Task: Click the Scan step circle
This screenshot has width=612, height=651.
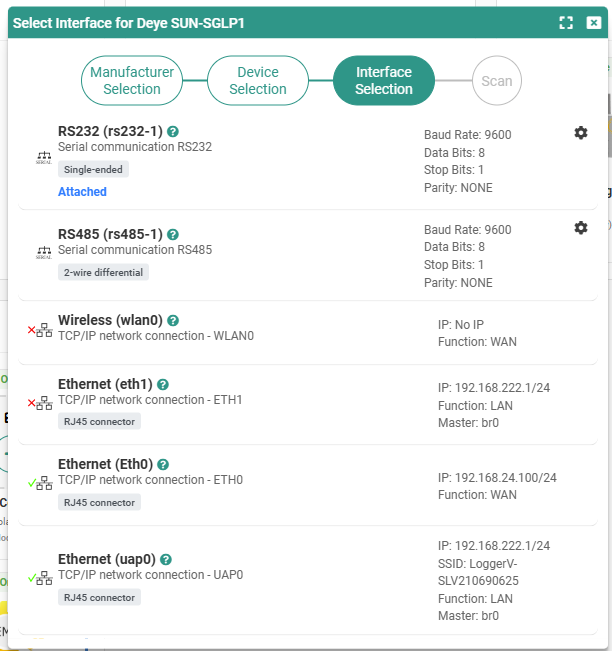Action: (x=497, y=81)
